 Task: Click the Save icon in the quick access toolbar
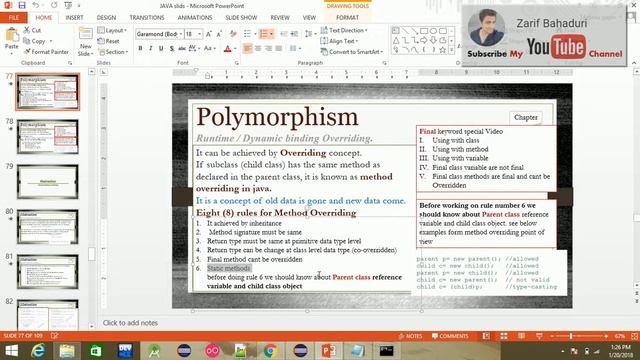22,5
